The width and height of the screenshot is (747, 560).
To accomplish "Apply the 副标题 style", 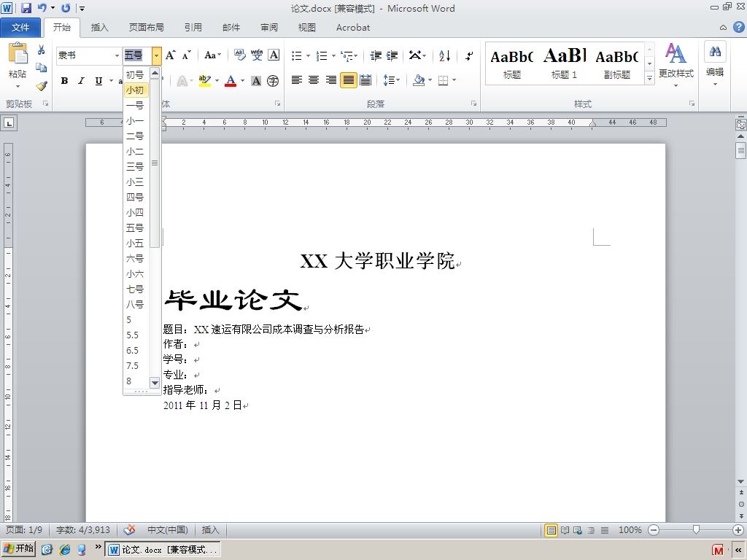I will point(617,63).
